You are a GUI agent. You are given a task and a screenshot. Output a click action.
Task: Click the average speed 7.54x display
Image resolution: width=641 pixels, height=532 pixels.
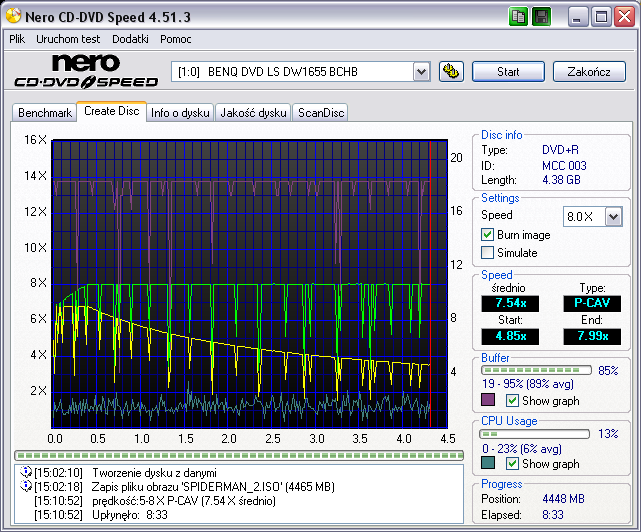(510, 303)
